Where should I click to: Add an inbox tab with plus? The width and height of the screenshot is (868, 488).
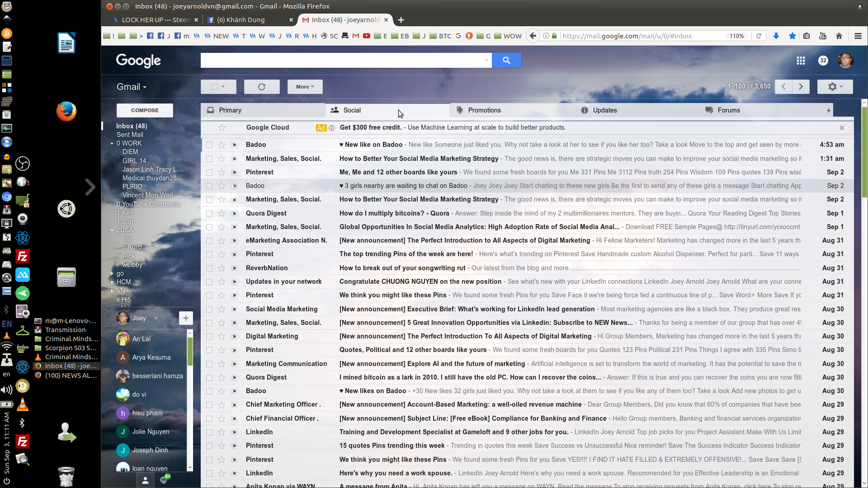click(x=828, y=110)
